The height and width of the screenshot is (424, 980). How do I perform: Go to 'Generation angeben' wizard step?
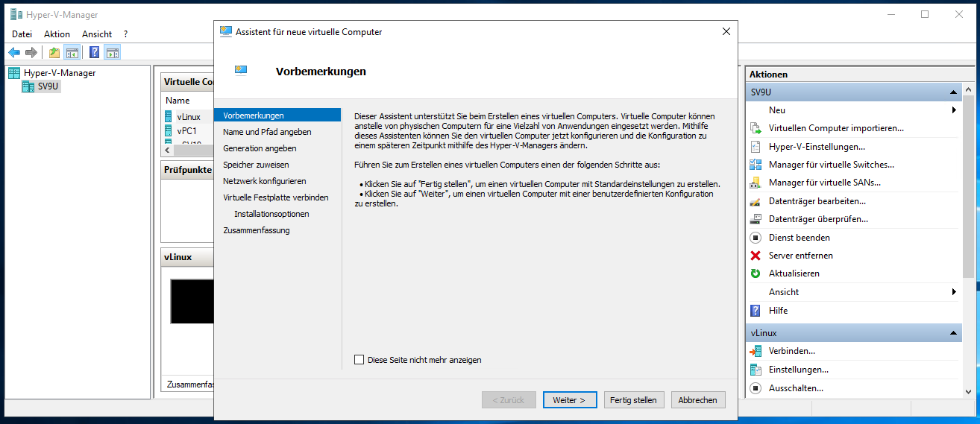260,148
